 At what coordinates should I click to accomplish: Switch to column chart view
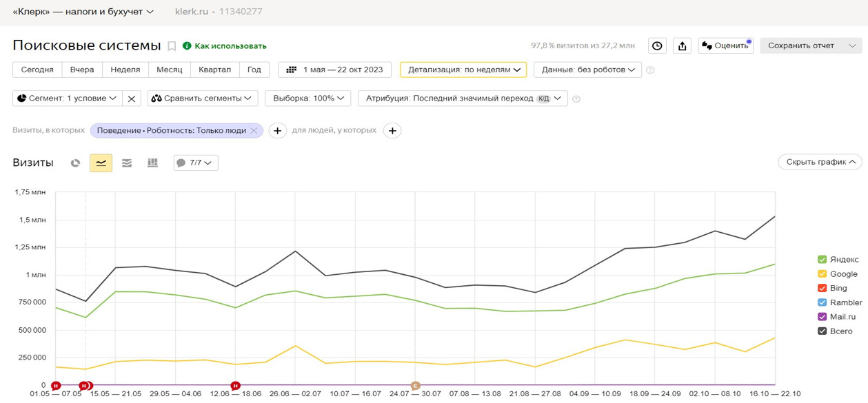(152, 163)
